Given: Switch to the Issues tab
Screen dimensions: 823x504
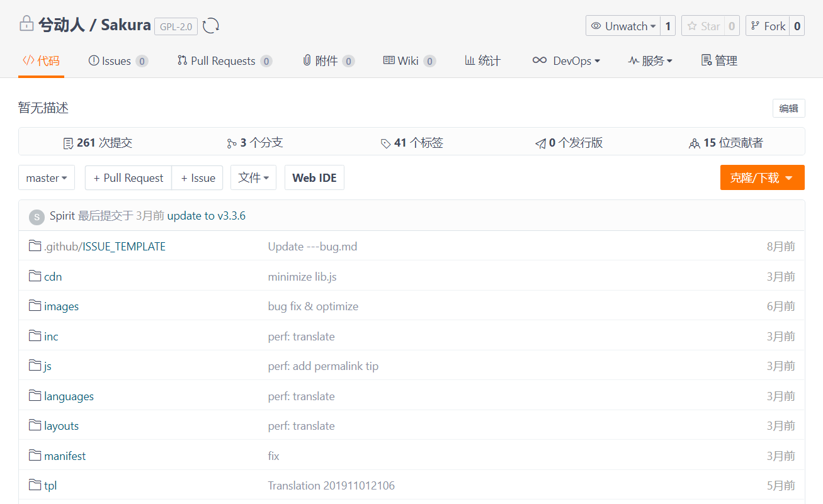Looking at the screenshot, I should tap(118, 60).
